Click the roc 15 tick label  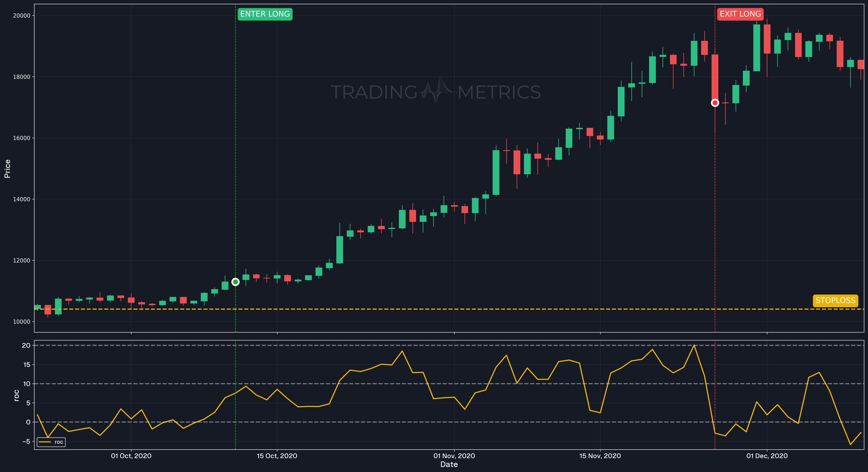[x=27, y=365]
